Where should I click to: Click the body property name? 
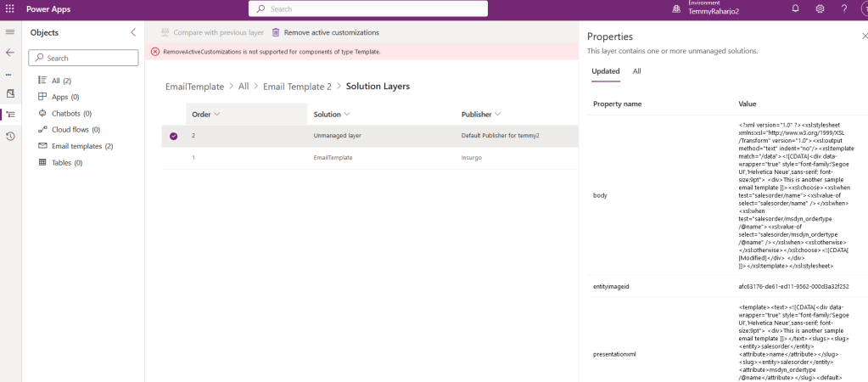(600, 195)
